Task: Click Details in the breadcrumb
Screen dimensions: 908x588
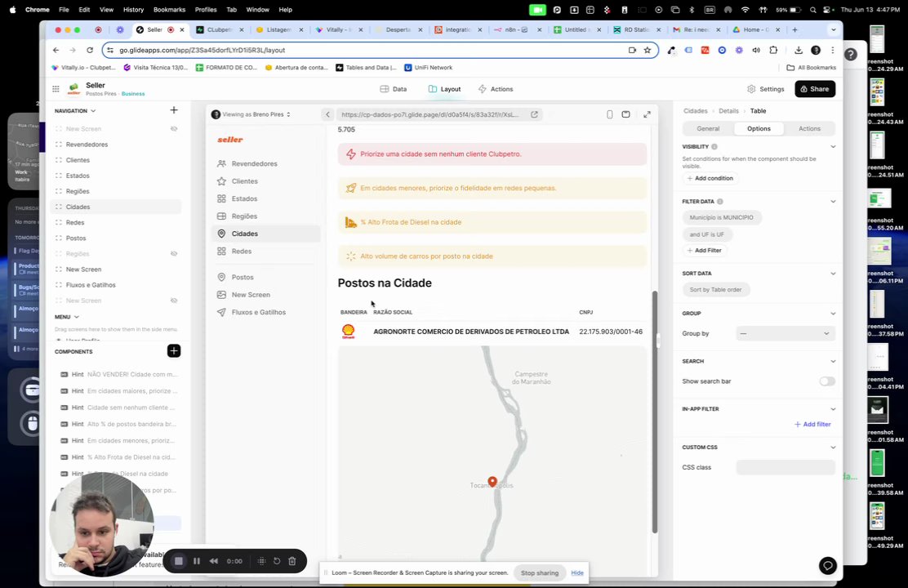Action: pyautogui.click(x=728, y=110)
